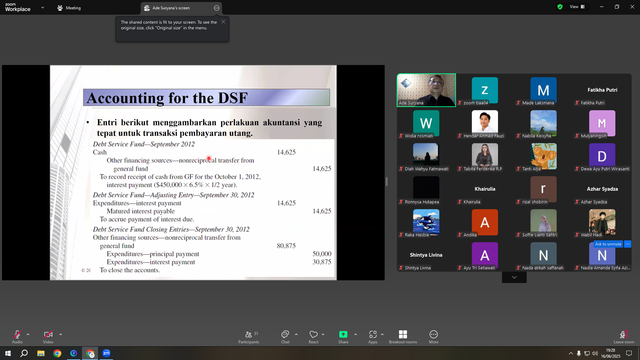
Task: Select zoom baa04 participant tile
Action: (484, 90)
